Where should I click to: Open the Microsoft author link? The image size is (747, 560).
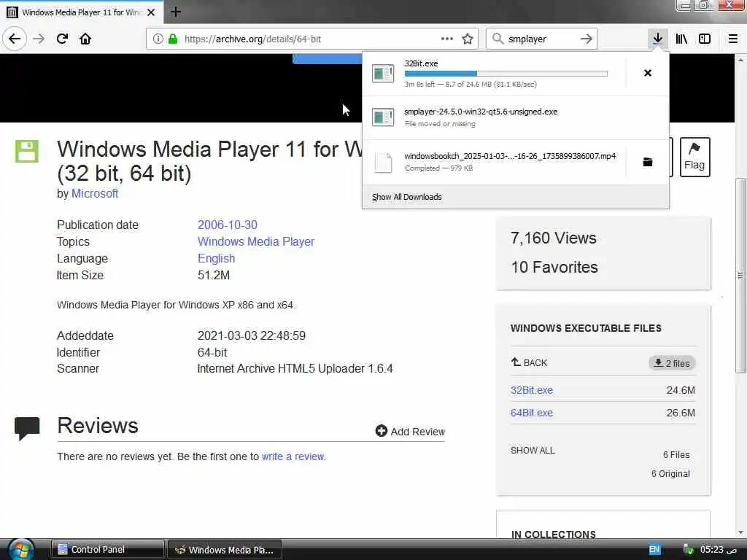(x=95, y=193)
